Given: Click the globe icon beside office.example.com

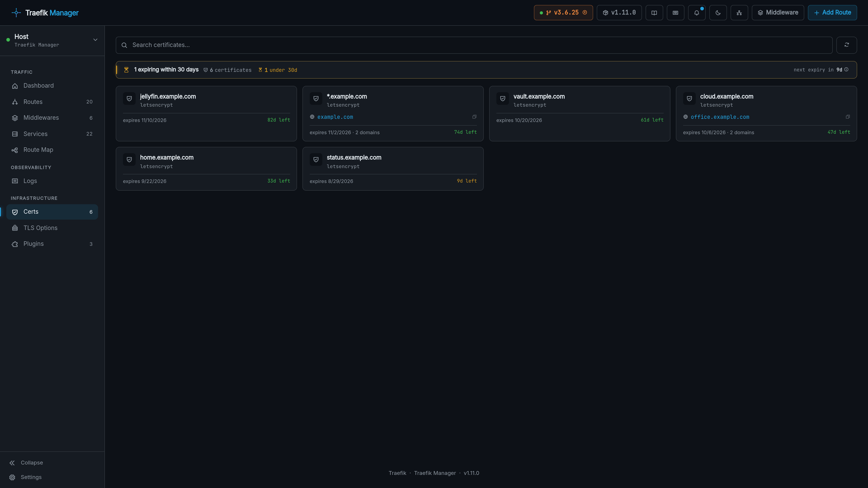Looking at the screenshot, I should tap(685, 117).
